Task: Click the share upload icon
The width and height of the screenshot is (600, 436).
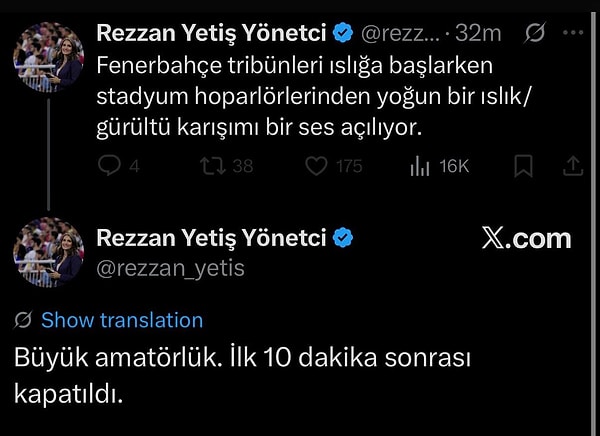Action: pos(573,167)
